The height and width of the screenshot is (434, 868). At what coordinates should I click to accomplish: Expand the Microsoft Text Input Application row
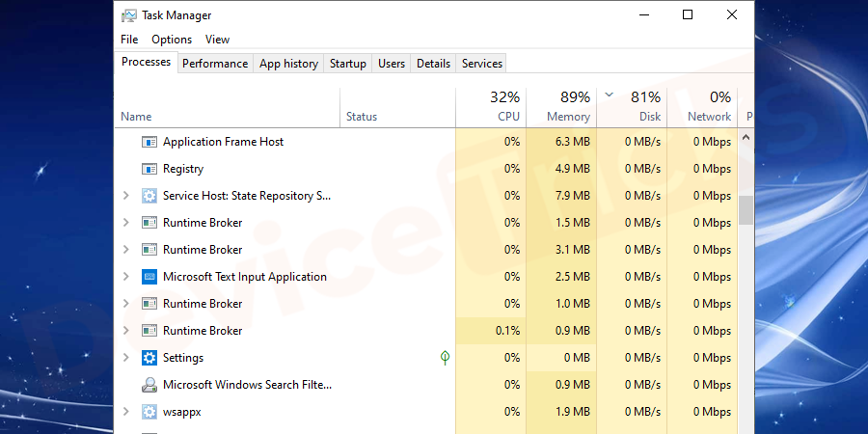(x=125, y=277)
